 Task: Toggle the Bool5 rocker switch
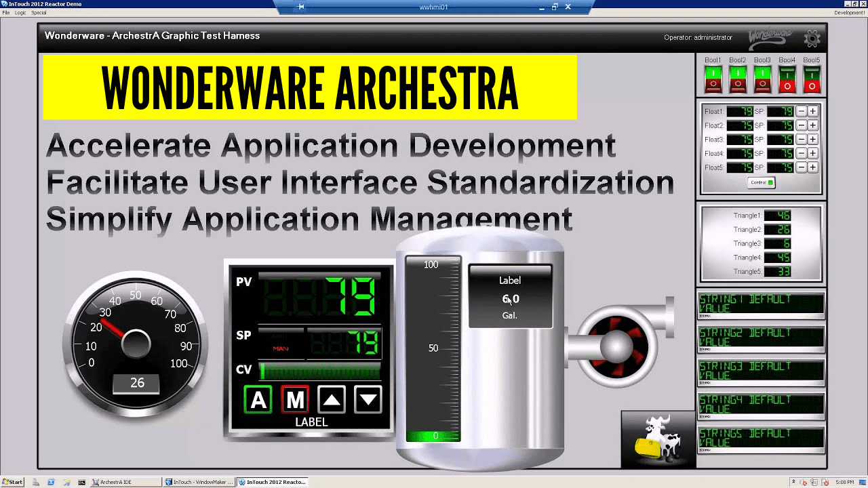click(x=812, y=79)
